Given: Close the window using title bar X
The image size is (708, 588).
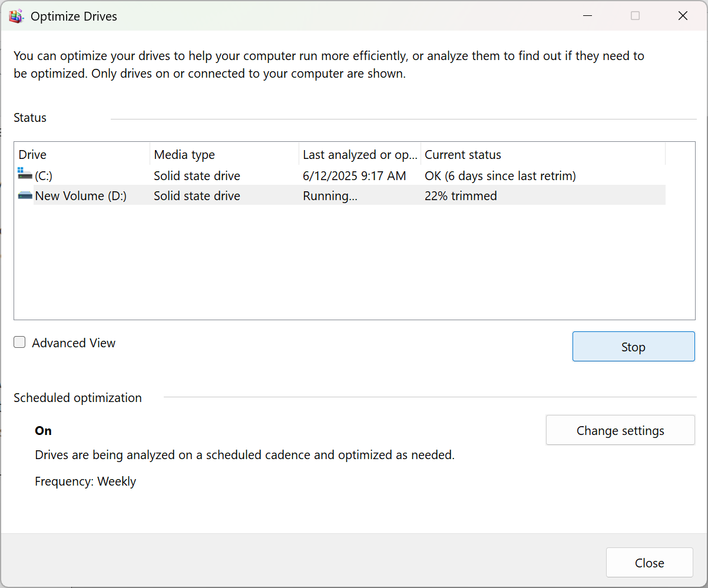Looking at the screenshot, I should tap(683, 16).
